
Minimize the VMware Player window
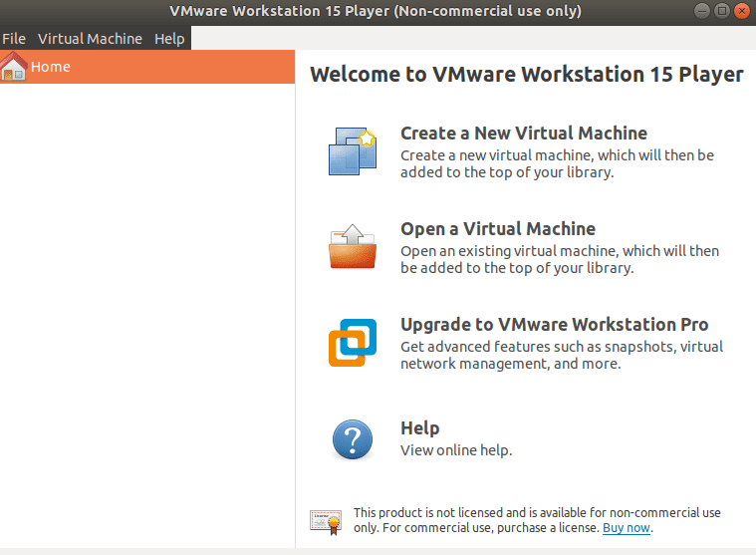tap(702, 11)
